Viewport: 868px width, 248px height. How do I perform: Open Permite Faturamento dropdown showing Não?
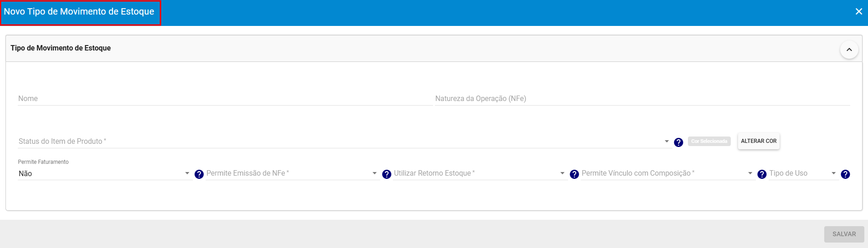[x=105, y=173]
